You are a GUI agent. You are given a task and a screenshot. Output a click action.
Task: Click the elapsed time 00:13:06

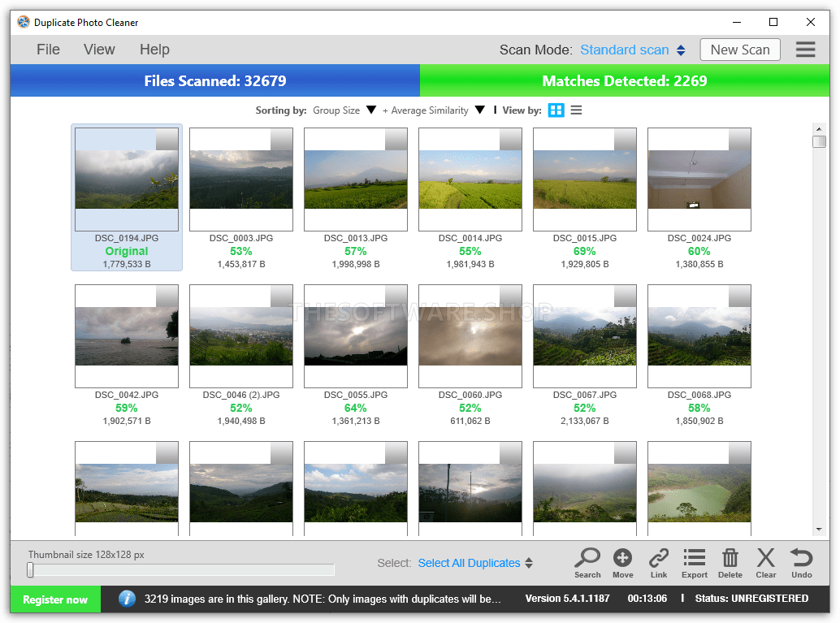click(x=647, y=599)
